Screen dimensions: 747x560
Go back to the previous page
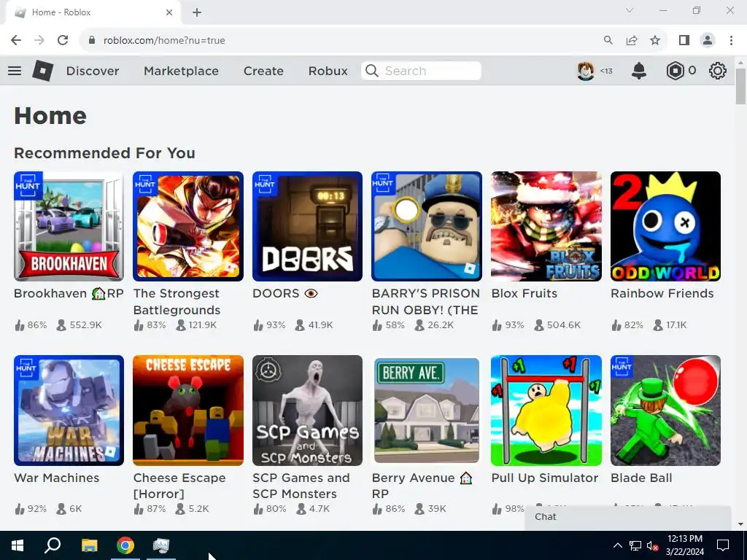point(16,41)
